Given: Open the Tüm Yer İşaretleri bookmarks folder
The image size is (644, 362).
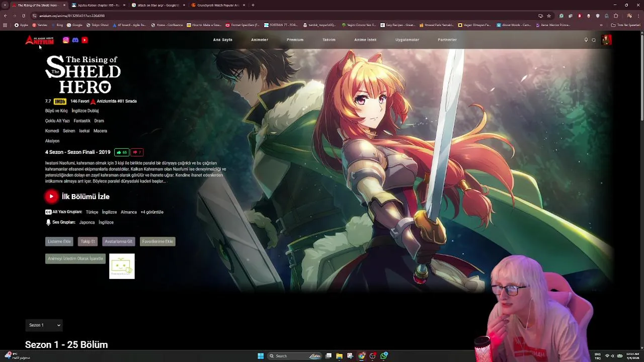Looking at the screenshot, I should click(x=625, y=25).
